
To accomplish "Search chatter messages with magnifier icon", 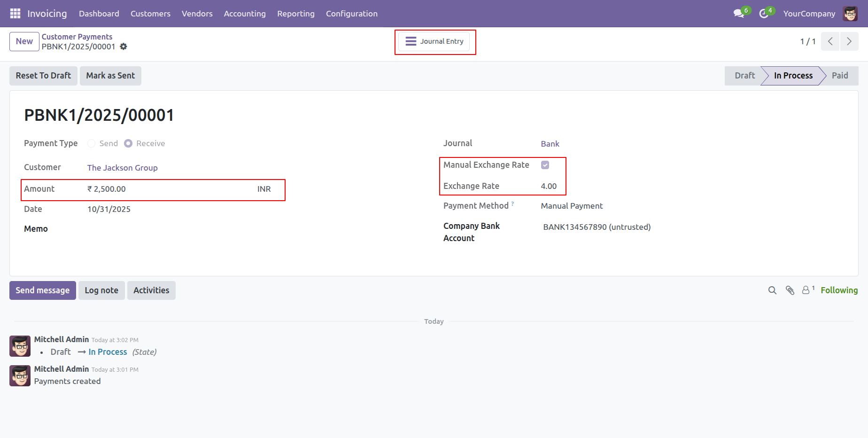I will click(772, 290).
